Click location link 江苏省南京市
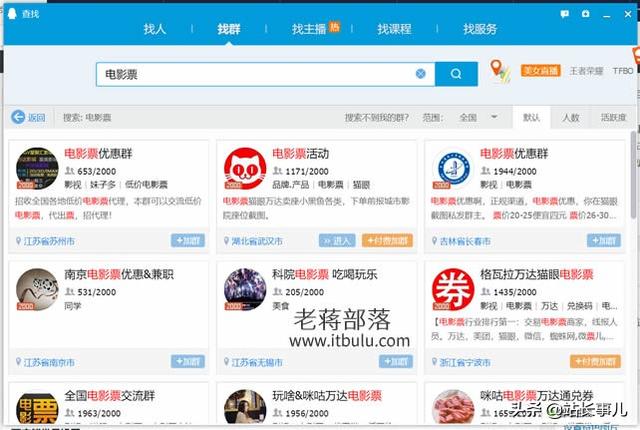This screenshot has width=640, height=430. [49, 362]
